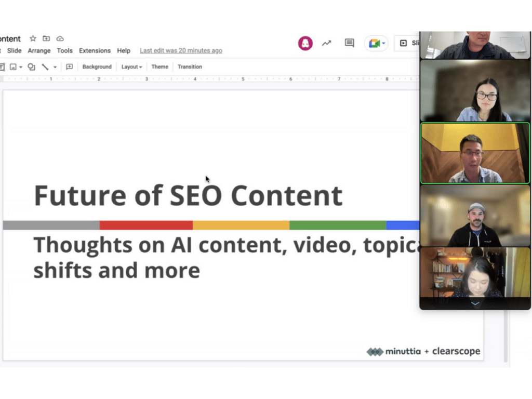This screenshot has height=399, width=532.
Task: Click the add comment toolbar icon
Action: tap(69, 66)
